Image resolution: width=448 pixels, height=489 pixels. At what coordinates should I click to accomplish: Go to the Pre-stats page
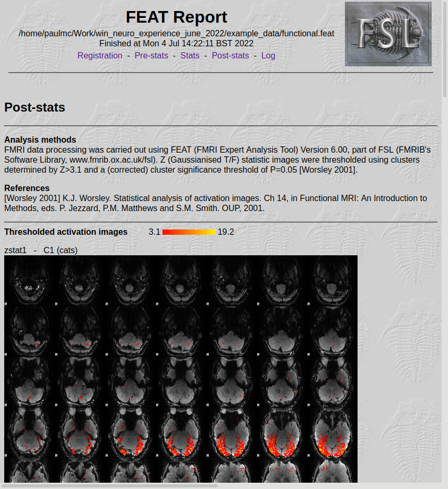(x=151, y=55)
